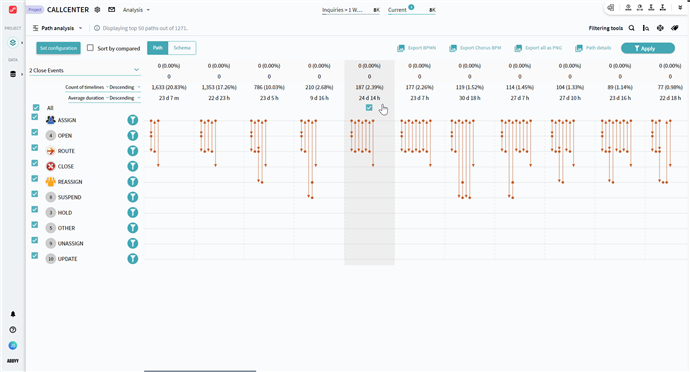The height and width of the screenshot is (372, 690).
Task: Toggle the All events checkbox
Action: [x=36, y=107]
